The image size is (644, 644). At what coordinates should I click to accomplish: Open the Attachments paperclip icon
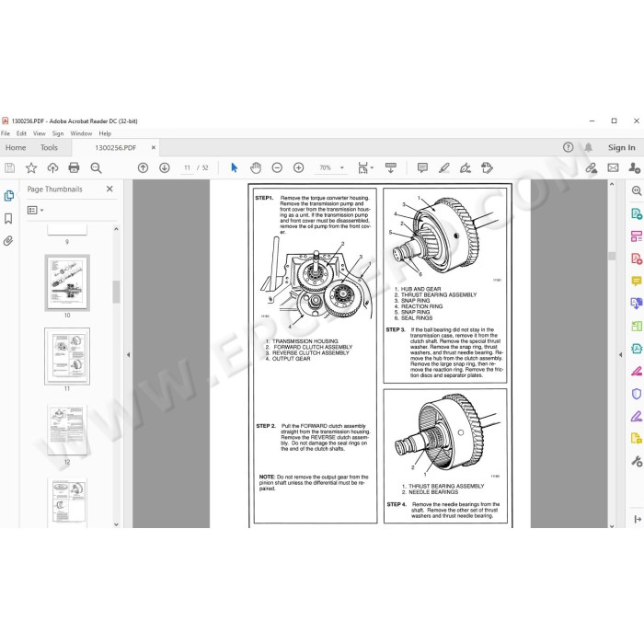pyautogui.click(x=8, y=241)
